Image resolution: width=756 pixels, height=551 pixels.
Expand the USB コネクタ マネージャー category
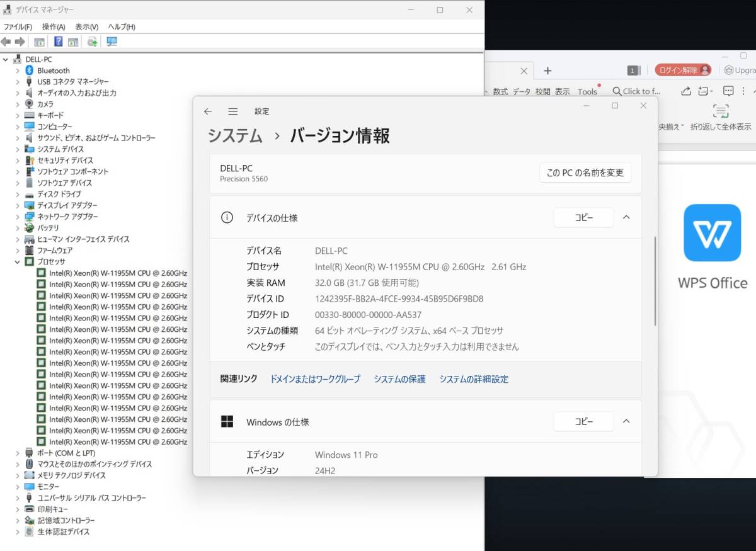tap(18, 82)
